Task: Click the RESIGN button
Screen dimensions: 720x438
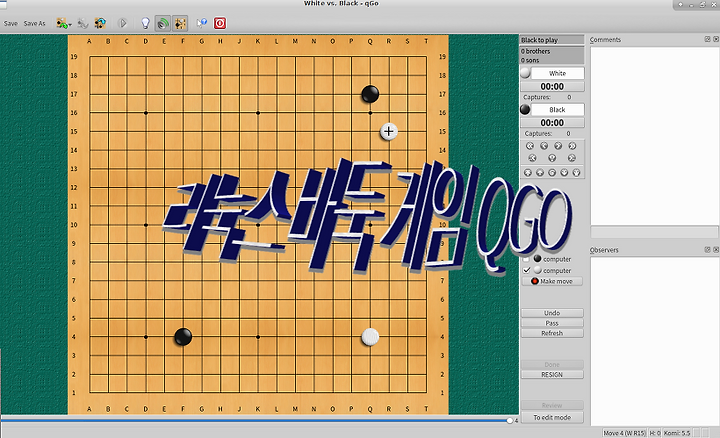Action: coord(552,375)
